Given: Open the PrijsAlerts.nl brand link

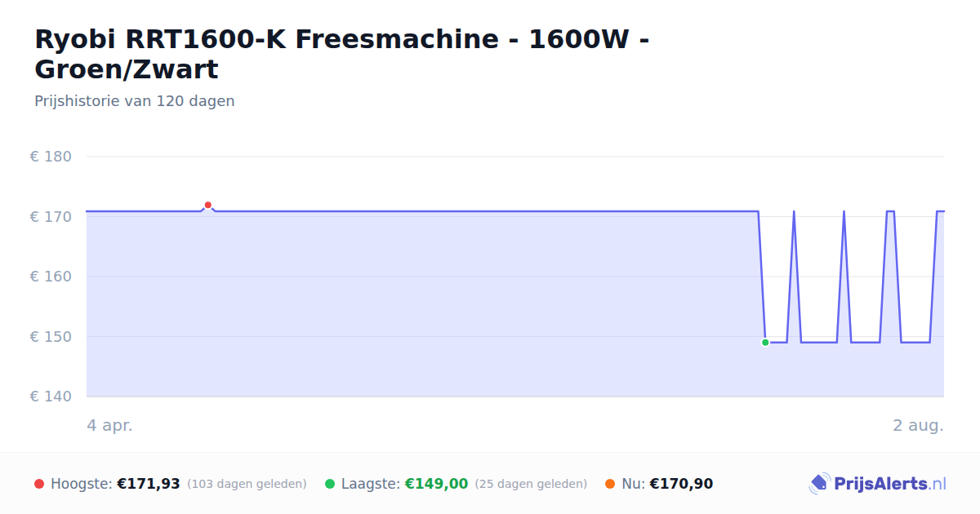Looking at the screenshot, I should [x=878, y=484].
